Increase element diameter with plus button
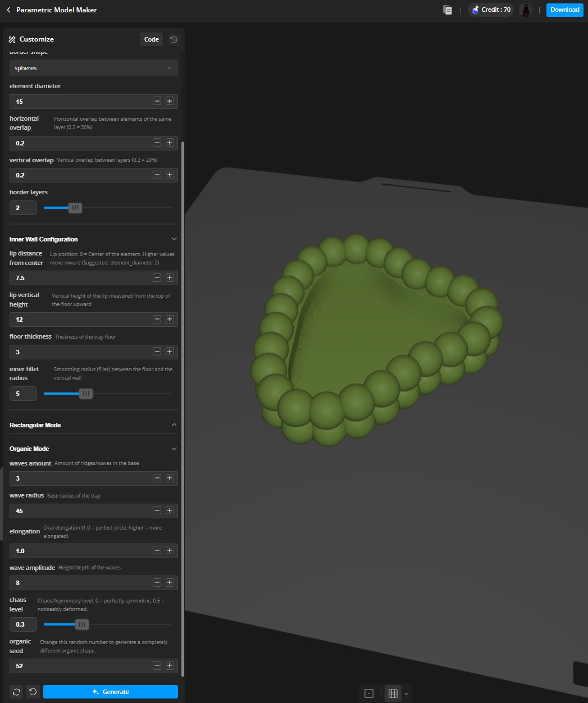Screen dimensions: 588x703 pos(170,102)
